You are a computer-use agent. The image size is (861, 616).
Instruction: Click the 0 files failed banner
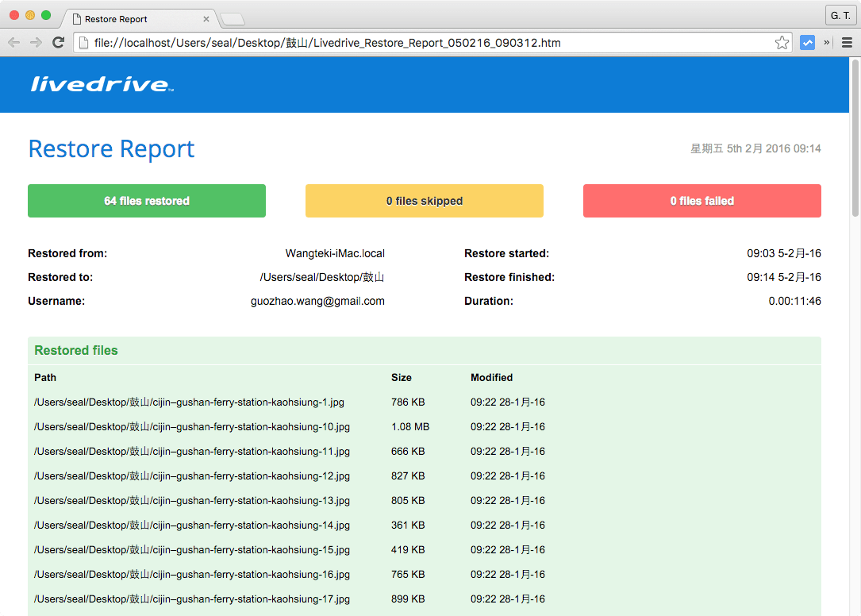702,201
